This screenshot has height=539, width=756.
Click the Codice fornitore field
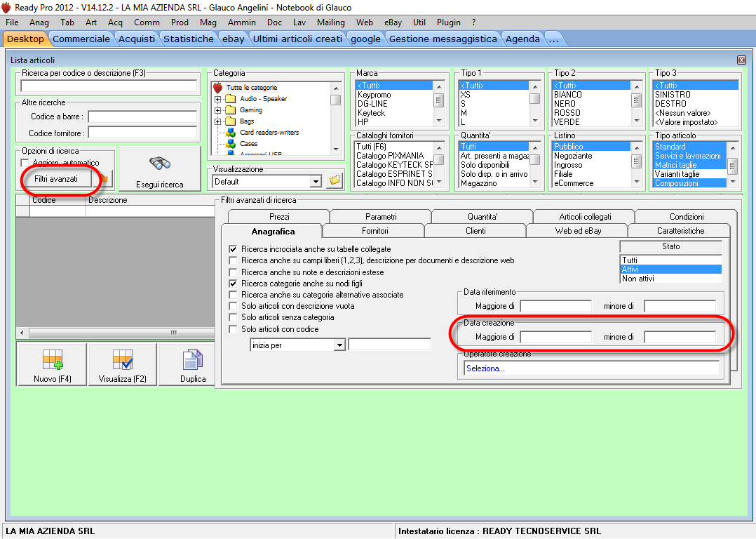coord(142,133)
